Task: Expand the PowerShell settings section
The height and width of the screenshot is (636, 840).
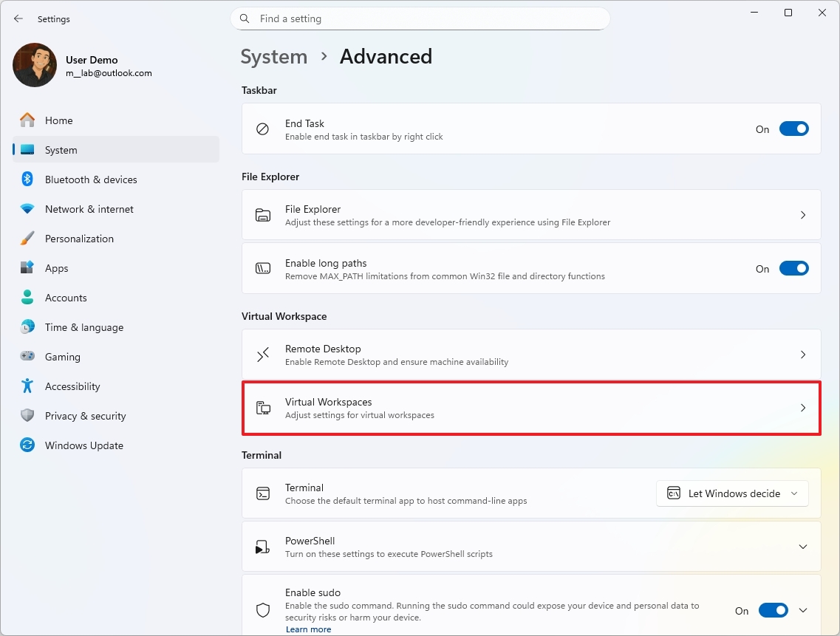Action: [802, 547]
